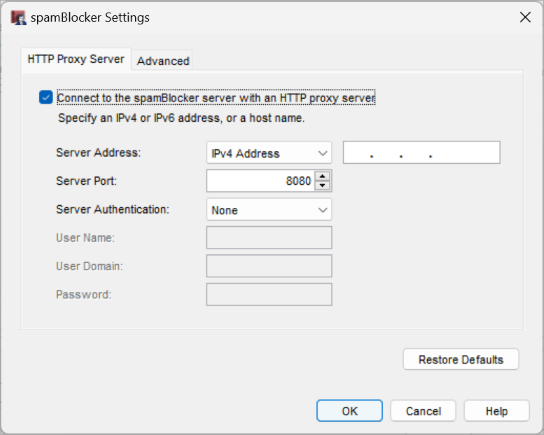
Task: Switch to the HTTP Proxy Server tab
Action: [76, 59]
